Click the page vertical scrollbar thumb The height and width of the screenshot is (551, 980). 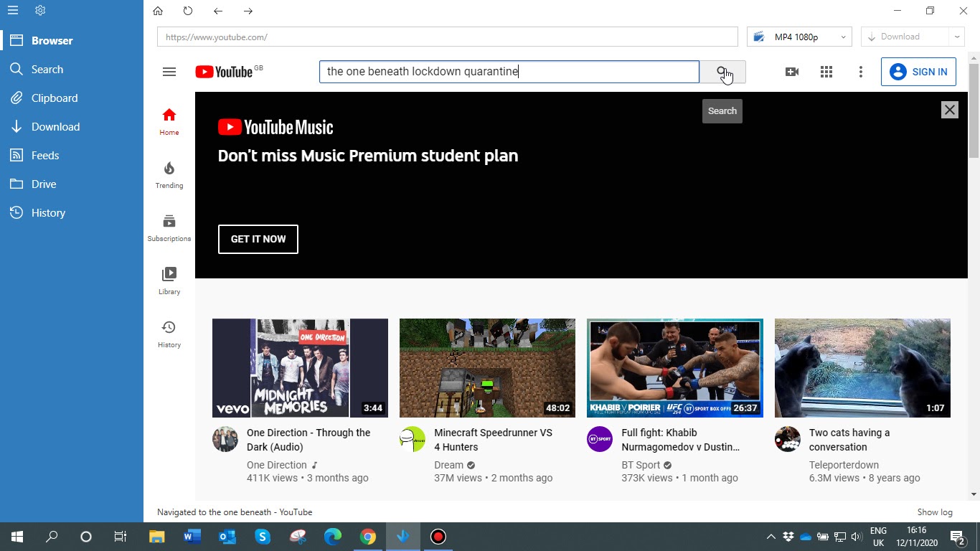[x=974, y=110]
